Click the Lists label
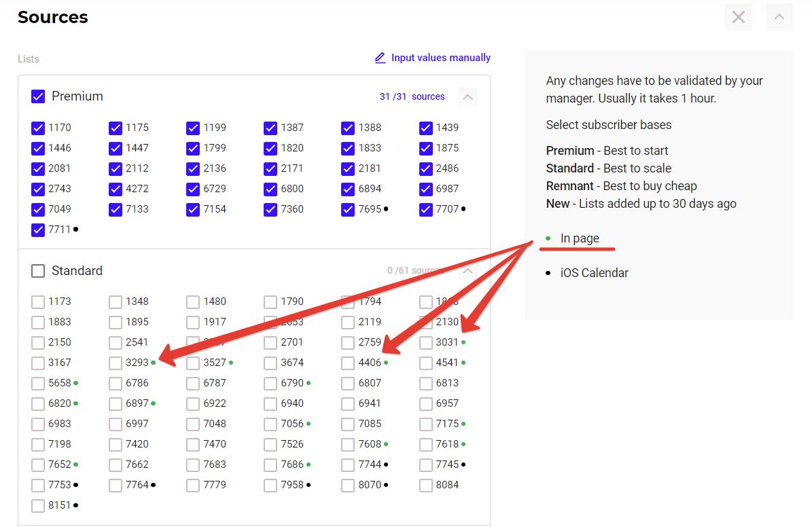812x527 pixels. click(x=29, y=59)
